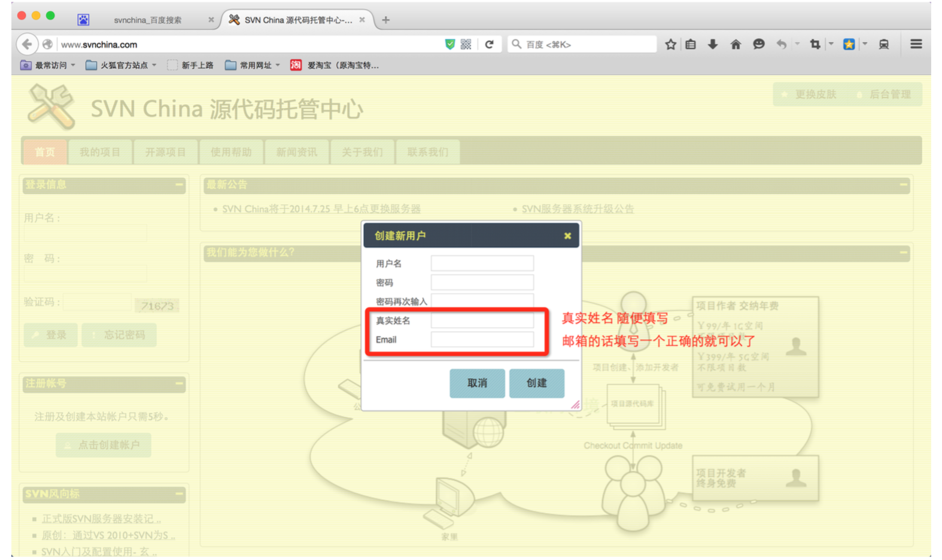Click the 忘记密码 button

119,335
